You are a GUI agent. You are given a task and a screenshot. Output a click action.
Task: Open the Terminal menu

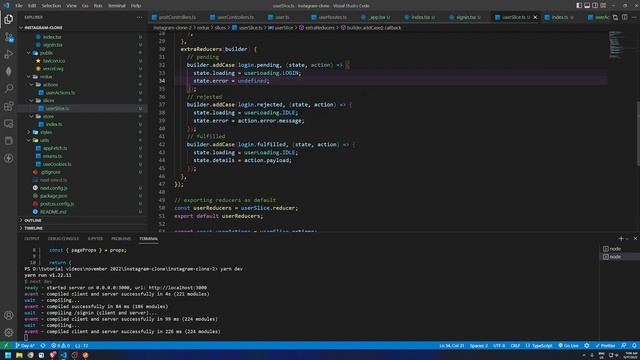117,6
